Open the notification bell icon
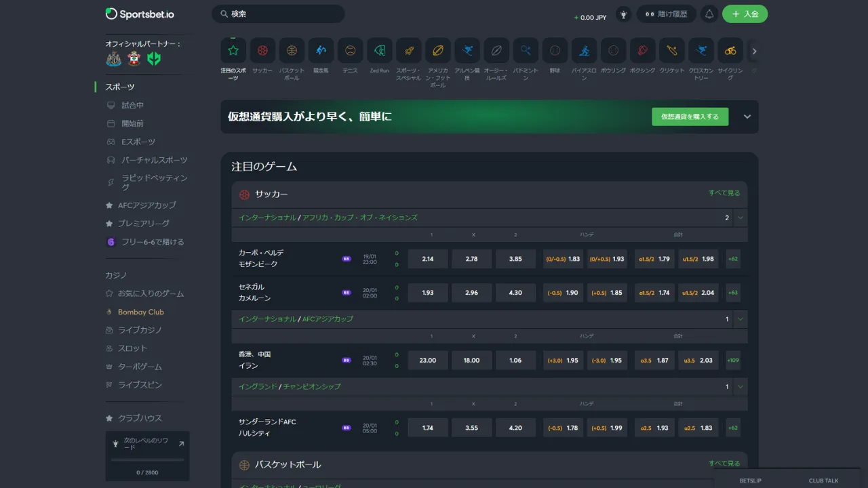 click(x=709, y=14)
